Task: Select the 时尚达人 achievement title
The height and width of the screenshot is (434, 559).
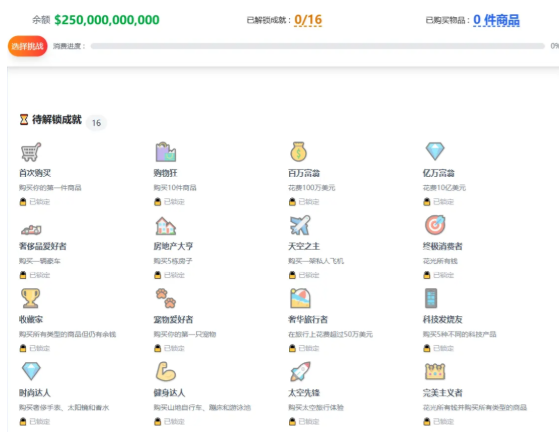Action: tap(35, 393)
